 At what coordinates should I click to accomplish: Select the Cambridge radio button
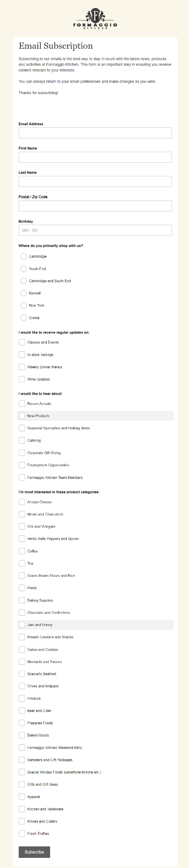[x=23, y=256]
